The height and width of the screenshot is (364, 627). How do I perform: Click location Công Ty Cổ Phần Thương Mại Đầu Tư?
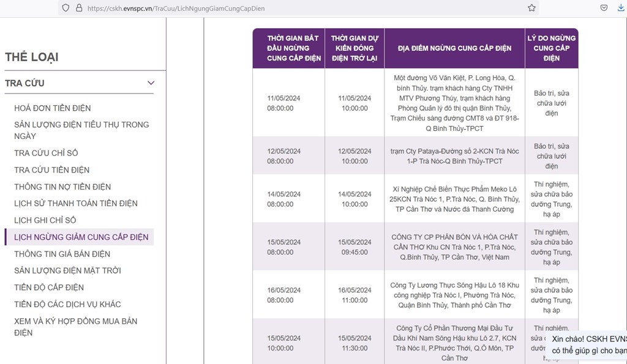coord(455,343)
